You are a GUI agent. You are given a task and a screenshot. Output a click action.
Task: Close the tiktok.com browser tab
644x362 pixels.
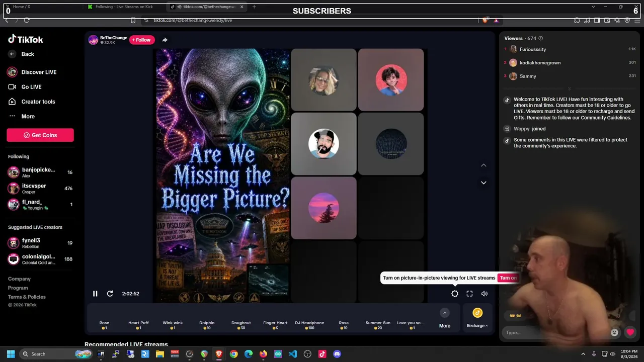tap(242, 7)
